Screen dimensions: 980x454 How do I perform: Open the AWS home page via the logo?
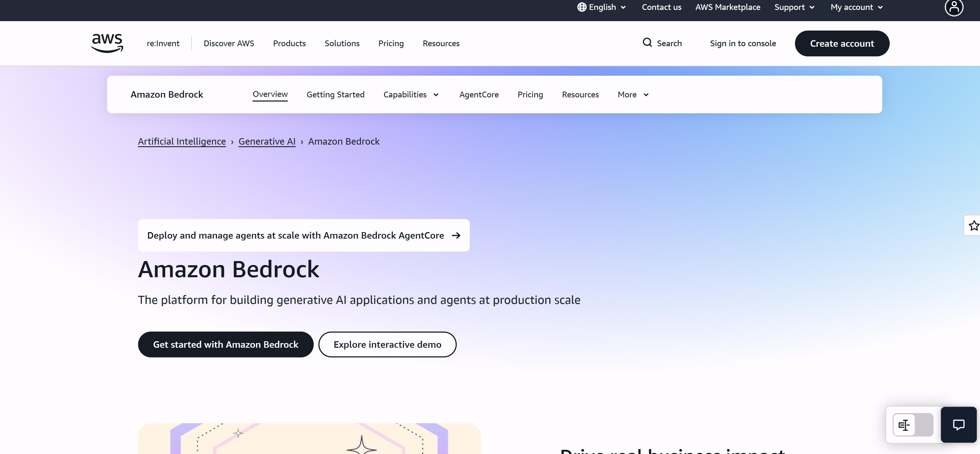pos(107,43)
